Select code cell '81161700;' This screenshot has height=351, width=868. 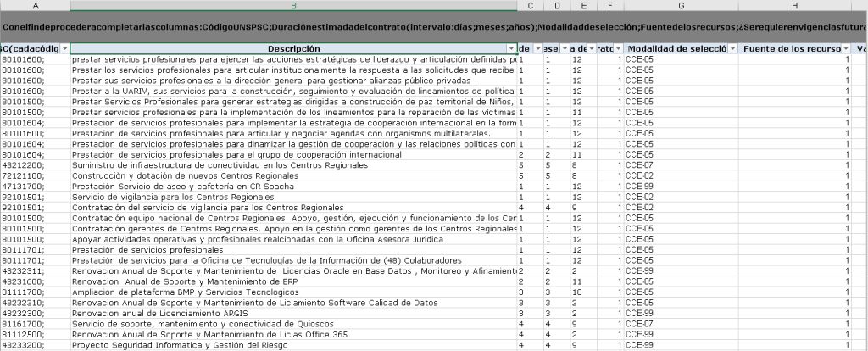pyautogui.click(x=36, y=323)
